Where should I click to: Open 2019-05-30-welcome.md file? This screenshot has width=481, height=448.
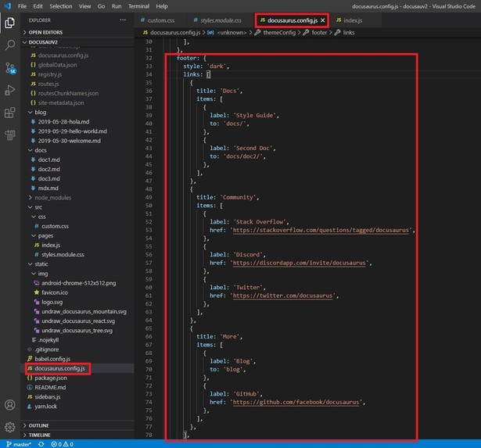click(x=69, y=141)
